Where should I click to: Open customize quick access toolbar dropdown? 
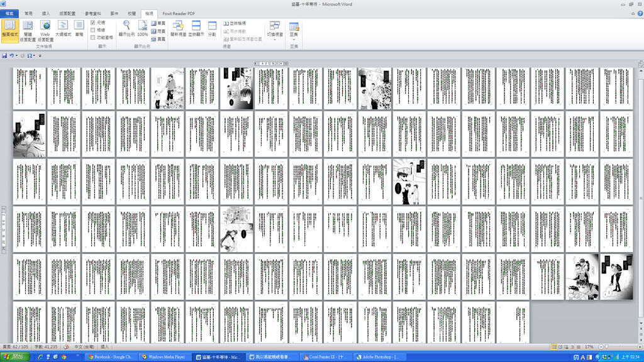pos(40,55)
